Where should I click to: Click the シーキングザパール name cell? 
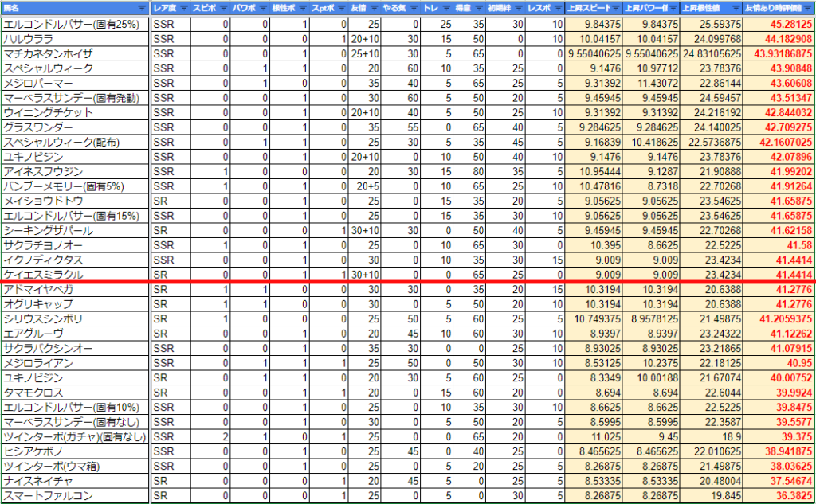click(x=76, y=230)
